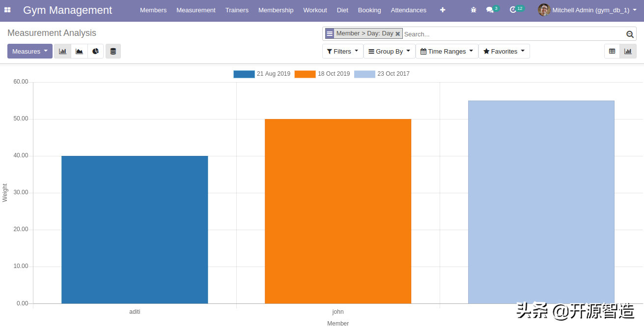Screen dimensions: 644x329
Task: Click the orange 18 Oct 2019 legend swatch
Action: click(x=305, y=74)
